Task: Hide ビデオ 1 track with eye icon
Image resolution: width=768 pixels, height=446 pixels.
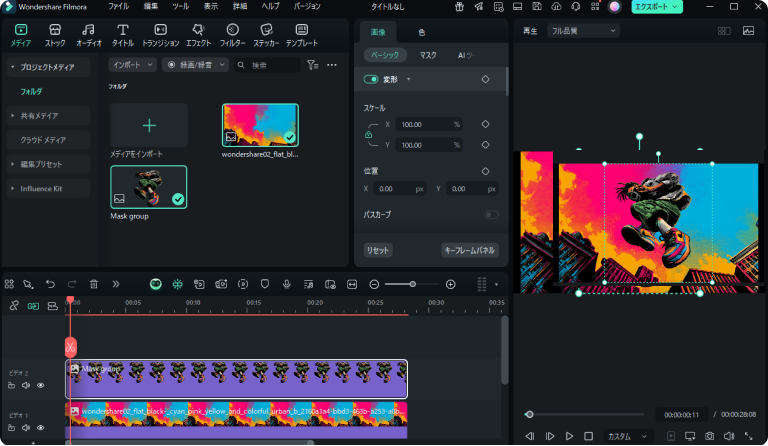Action: tap(41, 427)
